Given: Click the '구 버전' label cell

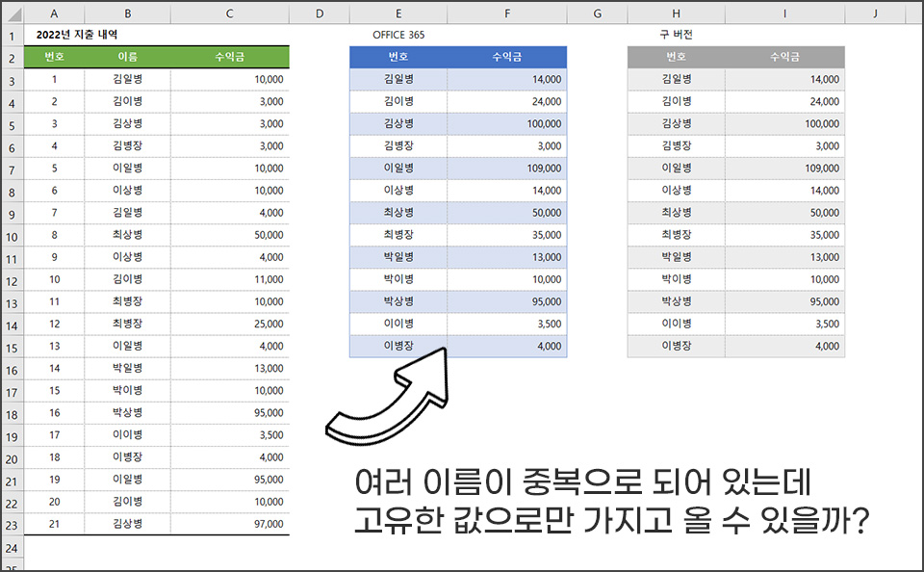Looking at the screenshot, I should [x=676, y=35].
